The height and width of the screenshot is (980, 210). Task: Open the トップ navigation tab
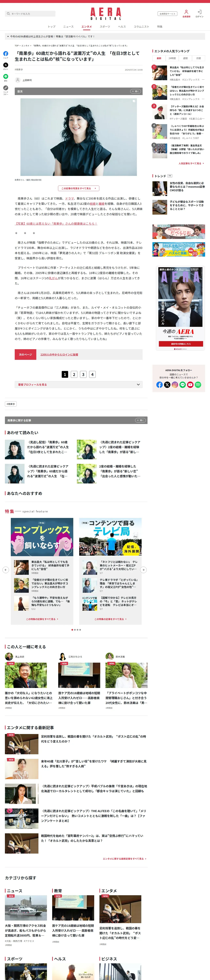click(x=52, y=27)
